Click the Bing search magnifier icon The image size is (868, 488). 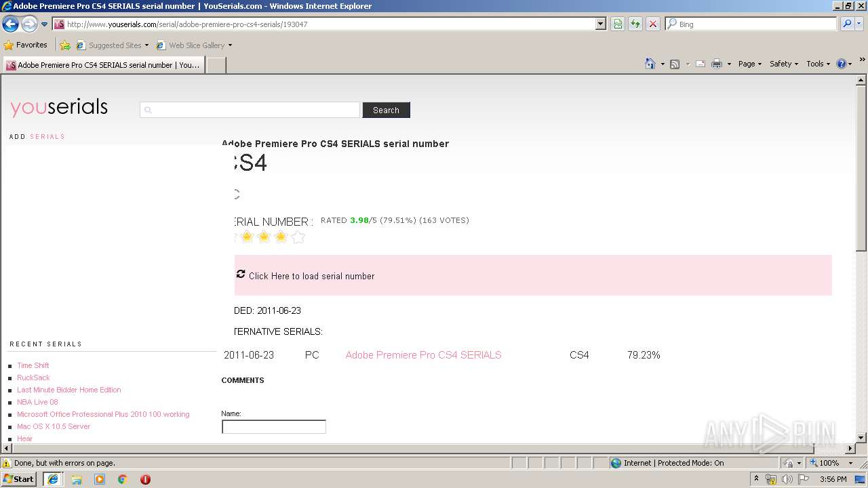coord(847,24)
